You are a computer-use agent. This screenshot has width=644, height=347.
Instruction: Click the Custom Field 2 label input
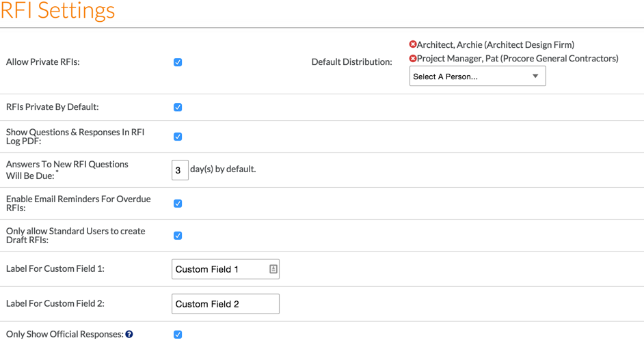[226, 304]
